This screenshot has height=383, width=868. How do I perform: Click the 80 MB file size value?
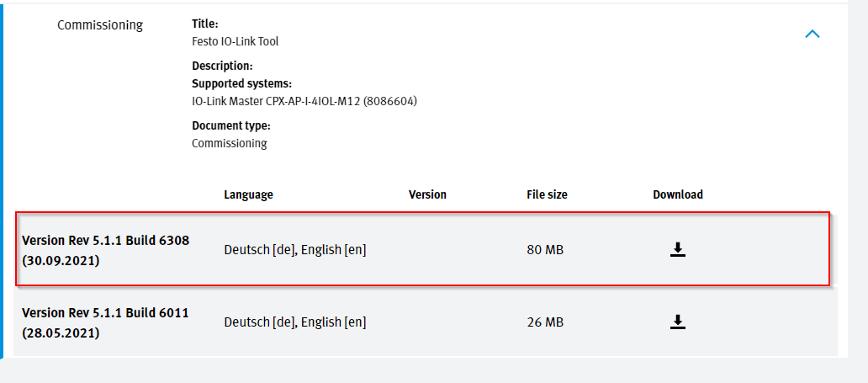point(545,250)
